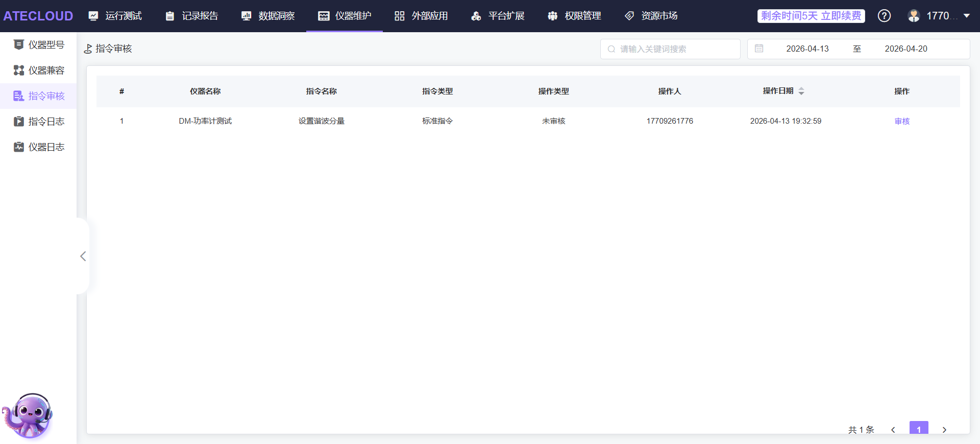Click 标准指令 cell
The height and width of the screenshot is (444, 980).
coord(437,121)
